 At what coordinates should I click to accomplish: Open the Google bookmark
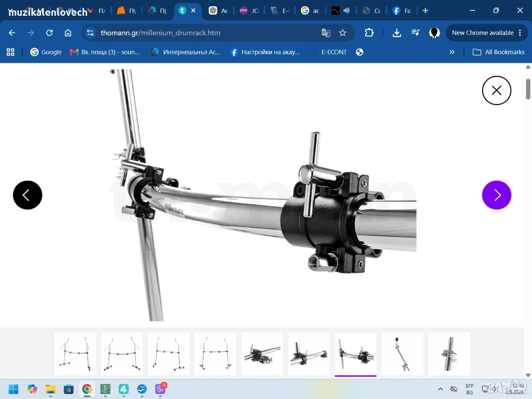[x=46, y=52]
